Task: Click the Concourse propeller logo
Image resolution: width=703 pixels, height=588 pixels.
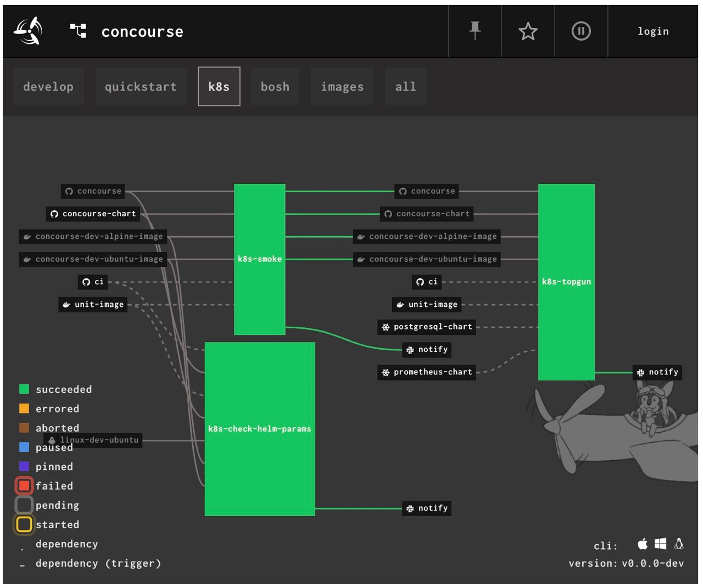Action: click(x=28, y=31)
